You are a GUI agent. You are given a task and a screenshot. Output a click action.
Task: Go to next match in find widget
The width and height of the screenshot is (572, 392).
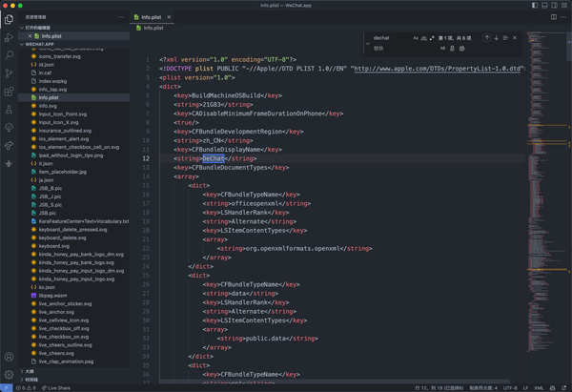coord(497,38)
